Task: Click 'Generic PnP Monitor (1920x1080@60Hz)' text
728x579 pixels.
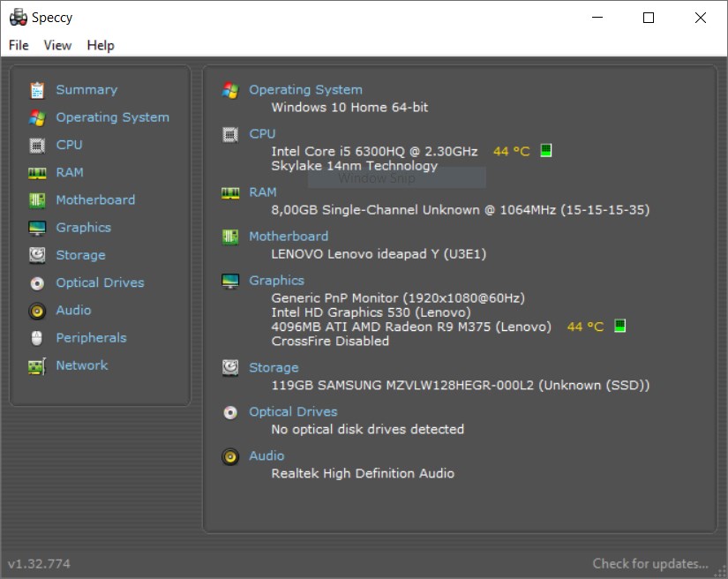Action: pos(398,298)
